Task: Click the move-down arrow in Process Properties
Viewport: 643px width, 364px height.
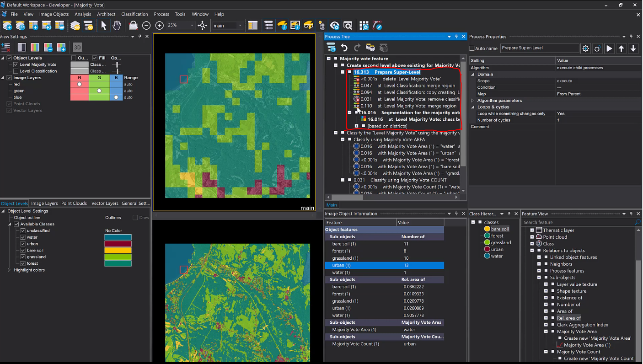Action: click(633, 48)
